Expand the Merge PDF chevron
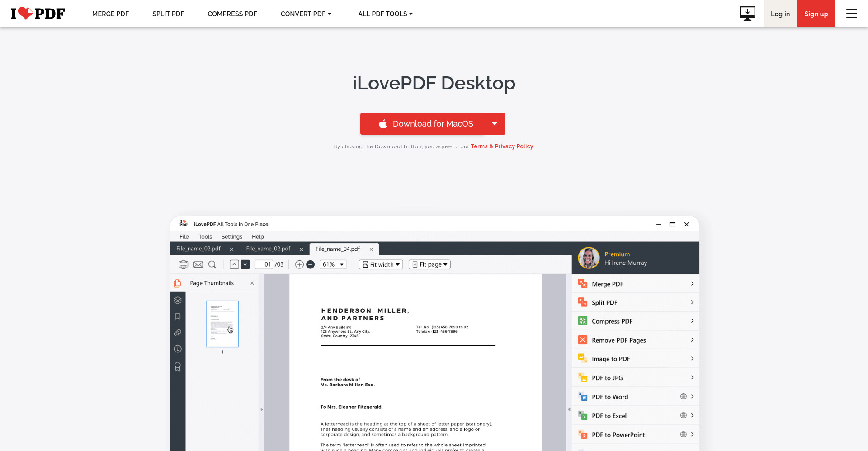The height and width of the screenshot is (451, 868). click(x=692, y=283)
